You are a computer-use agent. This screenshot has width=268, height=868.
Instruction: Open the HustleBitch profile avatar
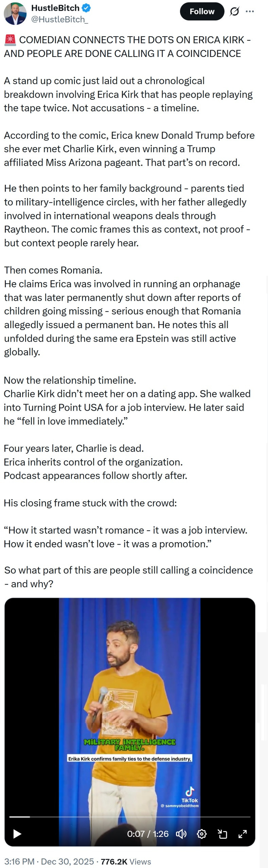click(x=15, y=14)
